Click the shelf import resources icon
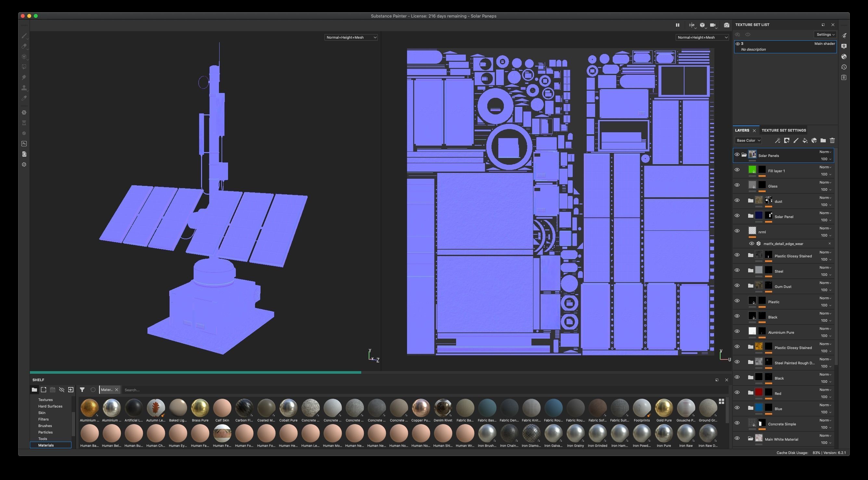 pos(71,390)
